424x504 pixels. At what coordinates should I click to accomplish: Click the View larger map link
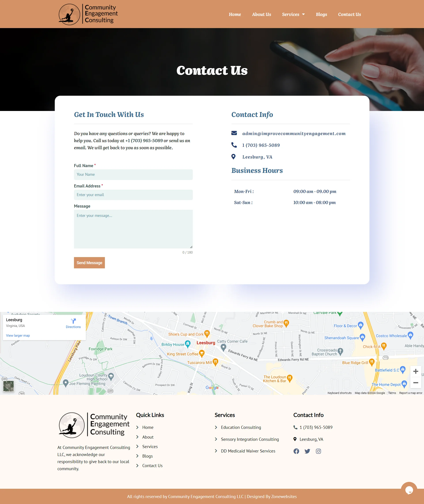[18, 336]
